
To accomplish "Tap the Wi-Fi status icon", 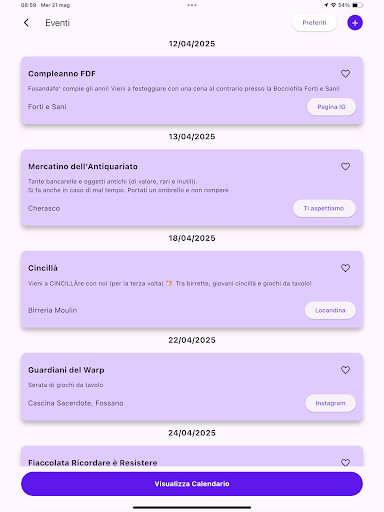I will click(333, 5).
